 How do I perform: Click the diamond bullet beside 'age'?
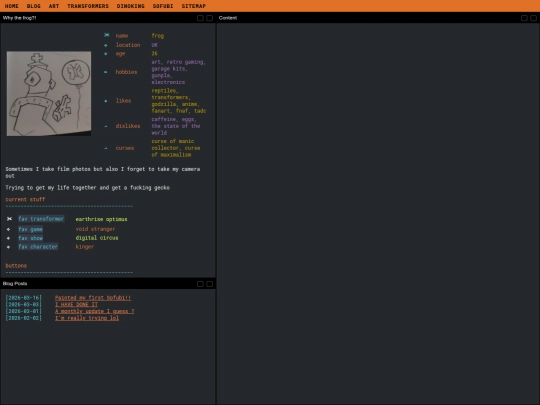click(106, 54)
